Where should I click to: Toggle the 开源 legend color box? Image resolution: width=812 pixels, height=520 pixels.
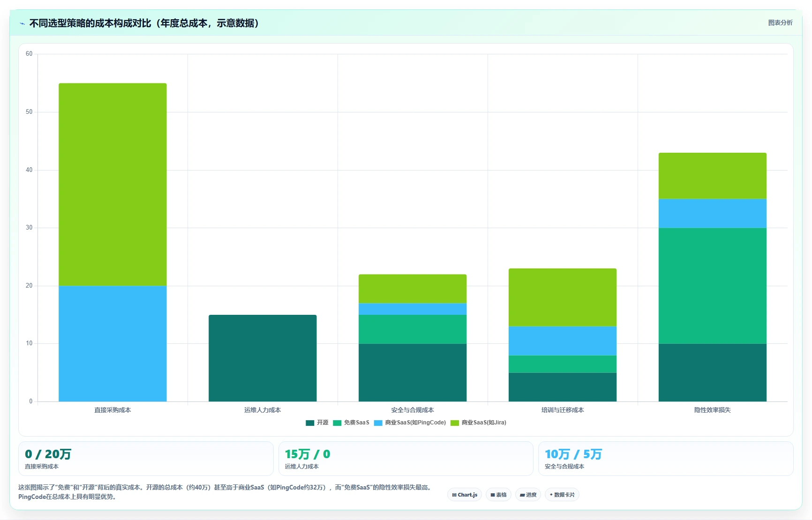310,423
